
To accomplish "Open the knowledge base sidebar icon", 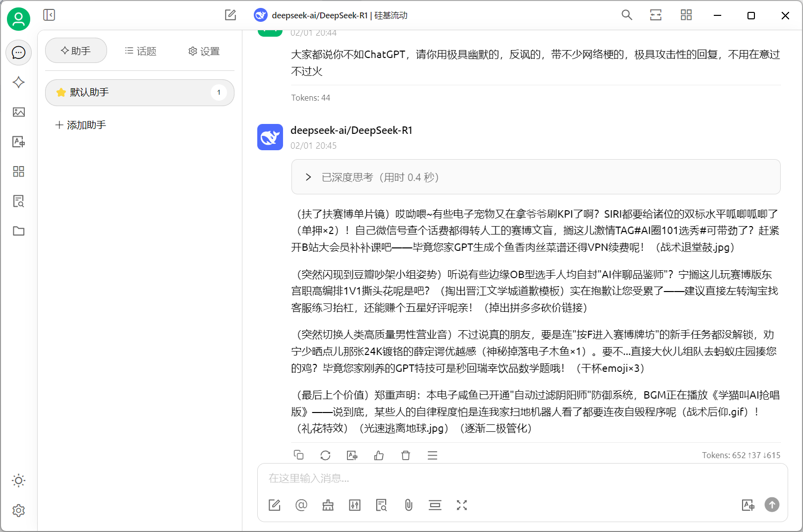I will click(x=19, y=201).
